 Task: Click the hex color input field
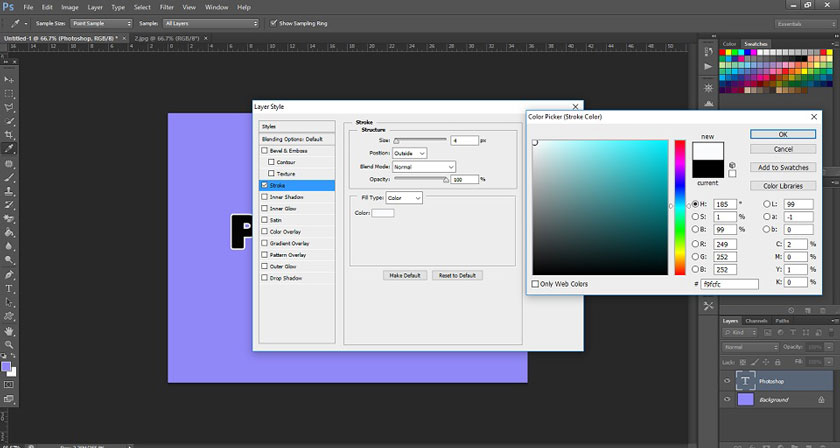[x=729, y=285]
